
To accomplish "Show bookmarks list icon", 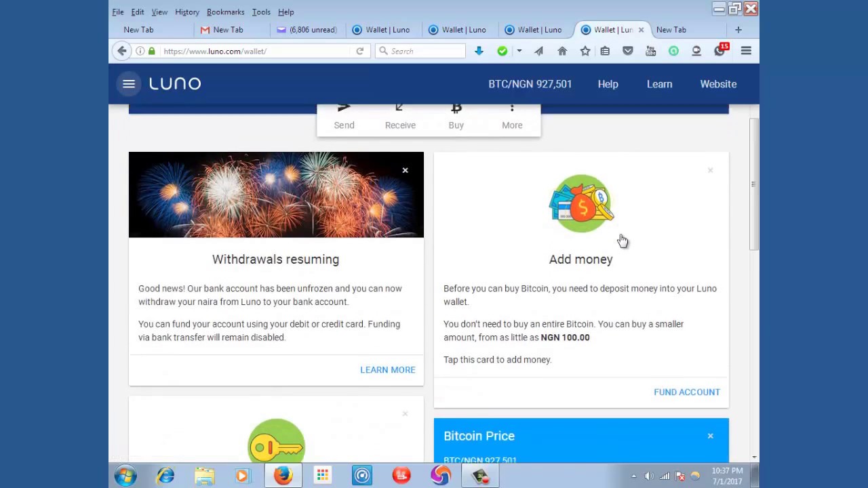I will [x=605, y=51].
